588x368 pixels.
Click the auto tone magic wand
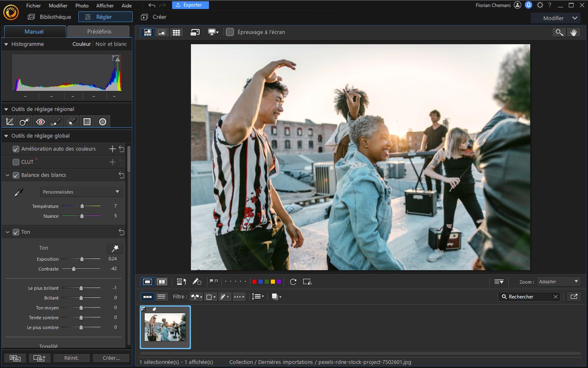pos(115,248)
